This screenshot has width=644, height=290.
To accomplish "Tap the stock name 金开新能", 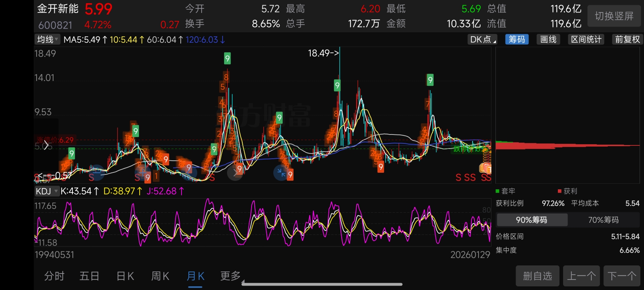I will 58,9.
